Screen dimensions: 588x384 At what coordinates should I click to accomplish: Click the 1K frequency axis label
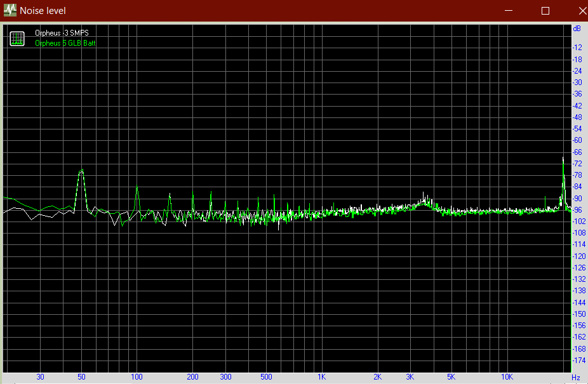coord(321,377)
